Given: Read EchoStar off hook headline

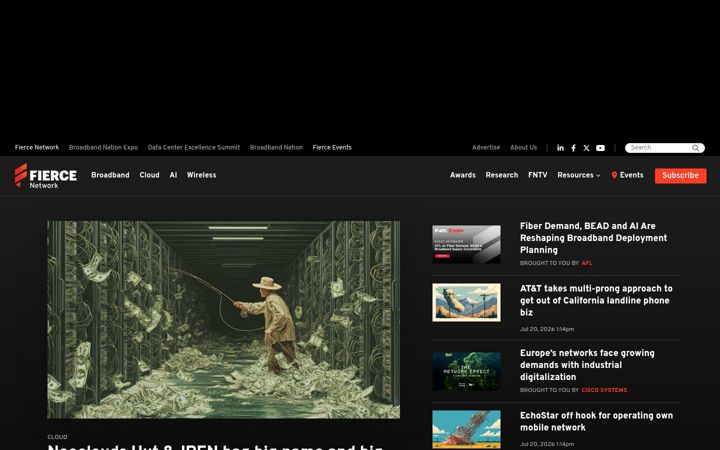Looking at the screenshot, I should [596, 421].
